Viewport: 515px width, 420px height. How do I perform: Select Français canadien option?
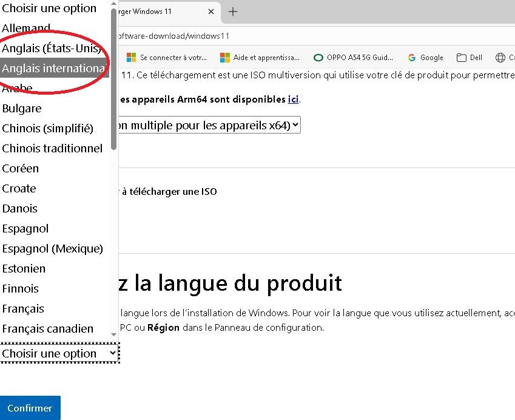pos(55,329)
